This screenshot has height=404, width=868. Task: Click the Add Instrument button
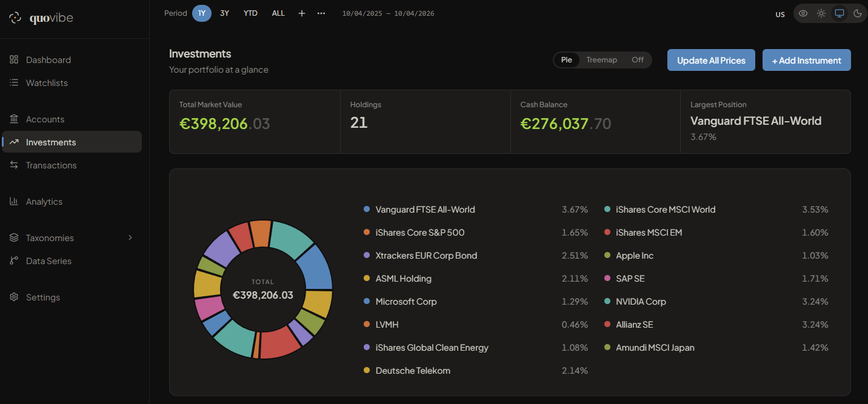(x=806, y=60)
